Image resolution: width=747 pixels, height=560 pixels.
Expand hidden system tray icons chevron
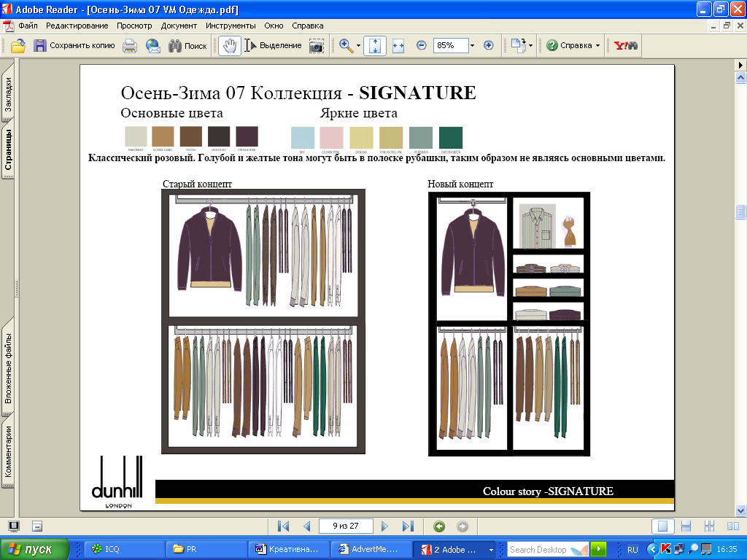pyautogui.click(x=653, y=549)
